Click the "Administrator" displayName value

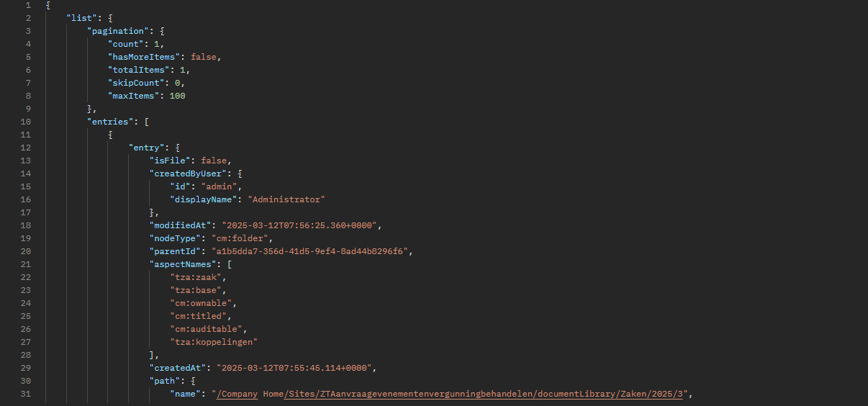[286, 199]
